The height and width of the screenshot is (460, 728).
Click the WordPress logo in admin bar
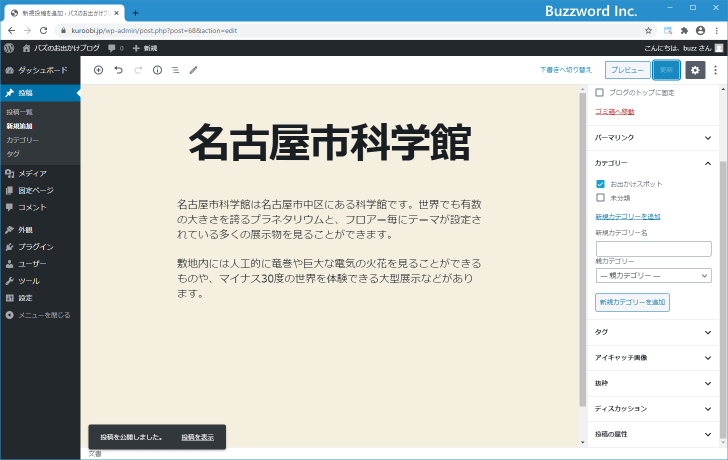pyautogui.click(x=9, y=48)
